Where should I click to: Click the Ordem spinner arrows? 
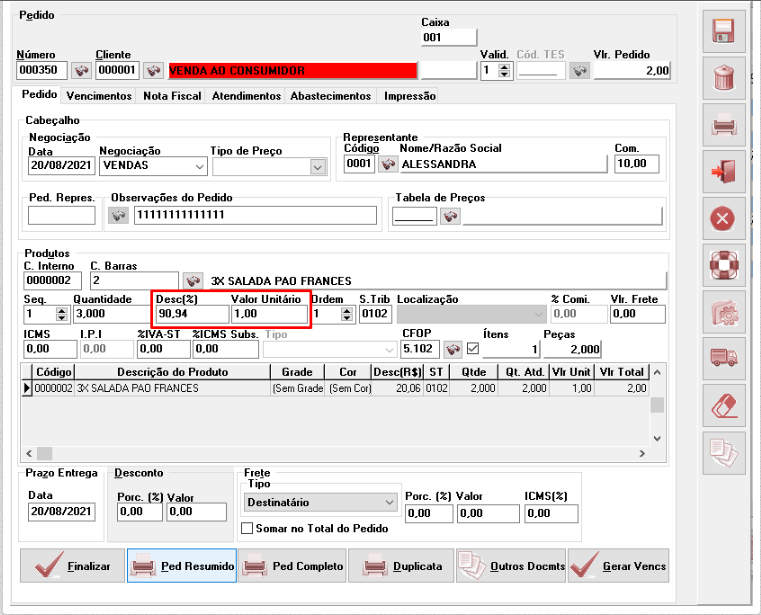347,314
